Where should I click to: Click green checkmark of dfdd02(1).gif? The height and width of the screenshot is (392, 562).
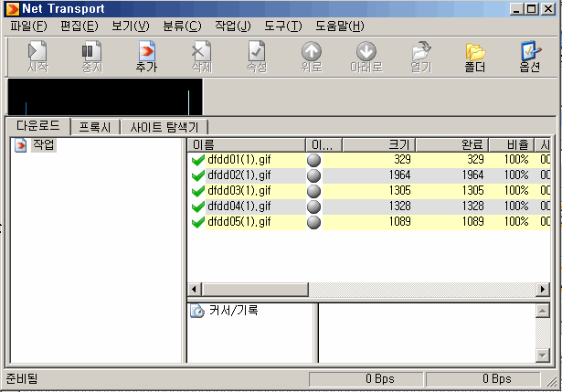[x=198, y=175]
